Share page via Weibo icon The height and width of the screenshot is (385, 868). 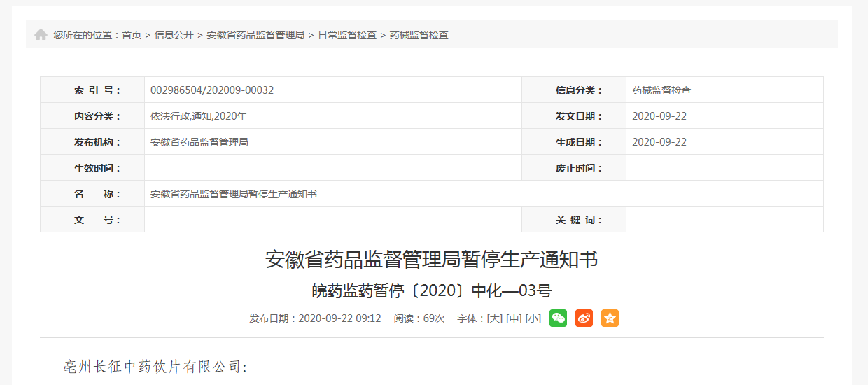[584, 318]
